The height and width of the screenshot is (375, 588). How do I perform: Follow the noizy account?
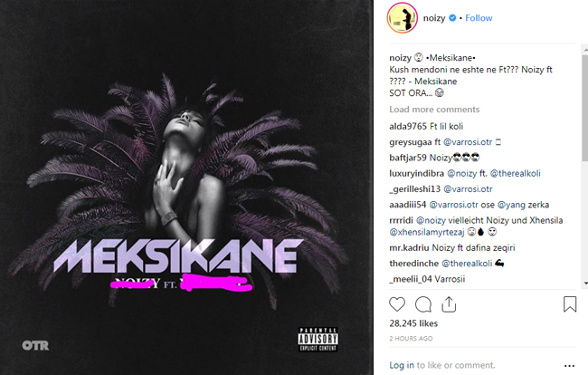(x=479, y=17)
